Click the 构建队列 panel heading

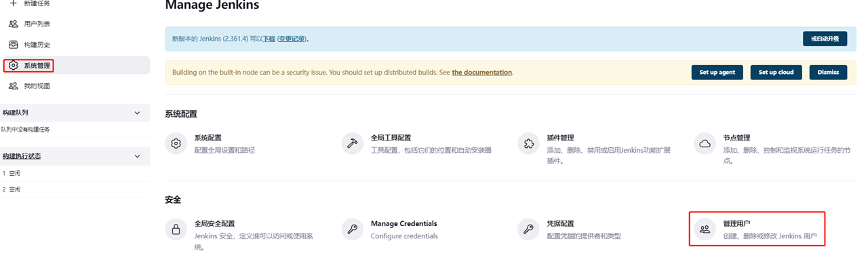(15, 113)
